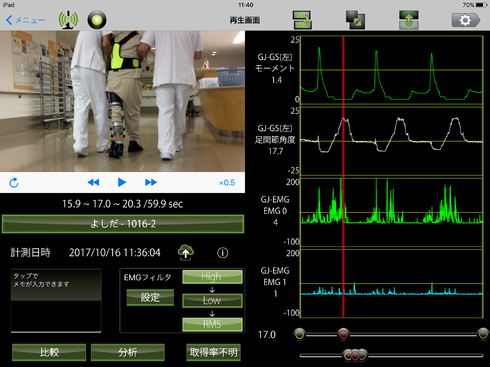The width and height of the screenshot is (490, 367).
Task: Toggle the High EMG filter
Action: pyautogui.click(x=212, y=277)
